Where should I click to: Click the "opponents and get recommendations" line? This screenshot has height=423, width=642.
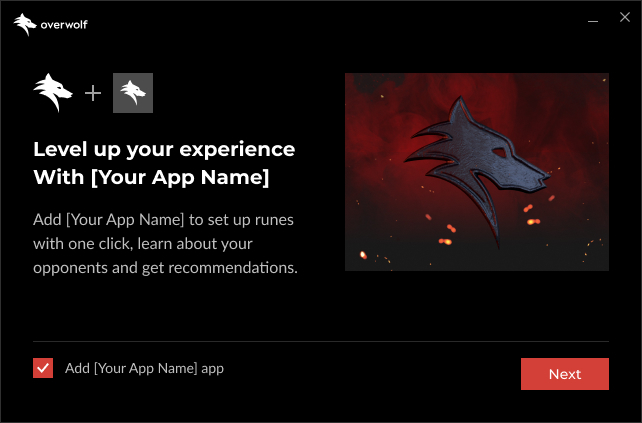(165, 268)
